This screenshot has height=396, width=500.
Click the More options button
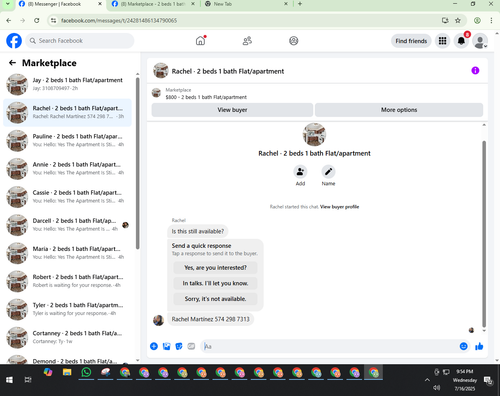[x=399, y=110]
